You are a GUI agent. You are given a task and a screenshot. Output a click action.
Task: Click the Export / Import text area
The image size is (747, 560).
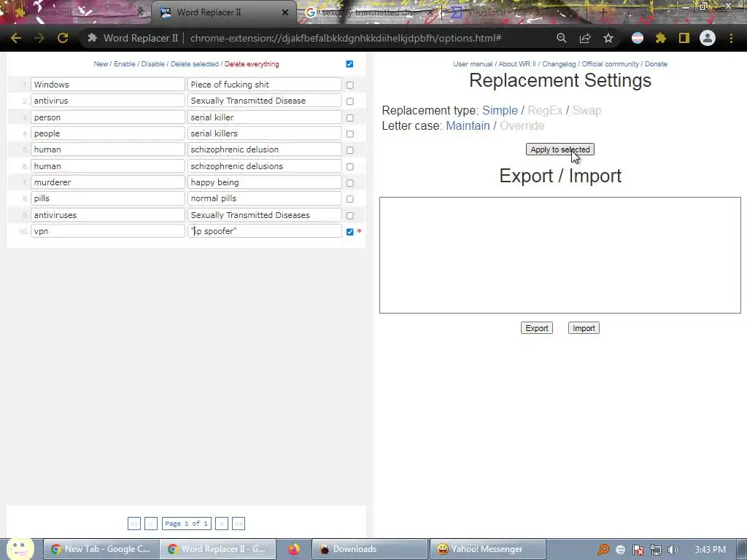560,255
